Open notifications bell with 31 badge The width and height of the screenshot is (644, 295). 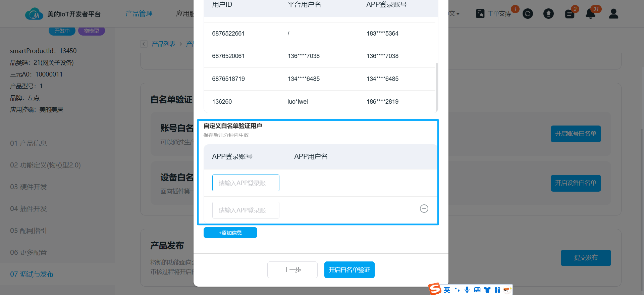coord(590,14)
